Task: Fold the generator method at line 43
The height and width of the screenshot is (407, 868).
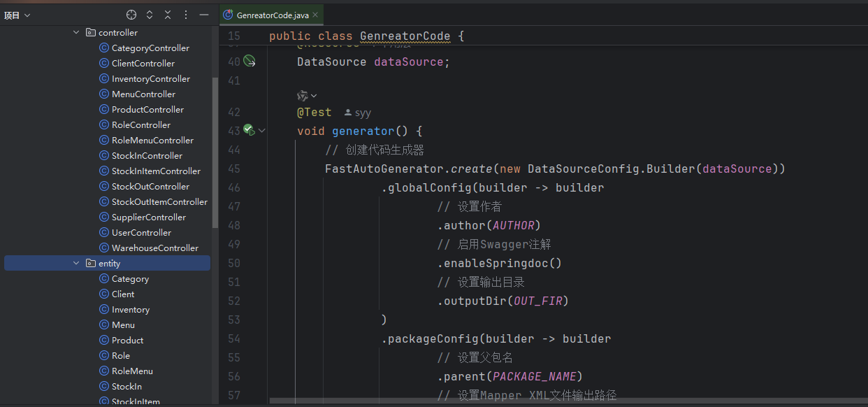Action: [262, 131]
